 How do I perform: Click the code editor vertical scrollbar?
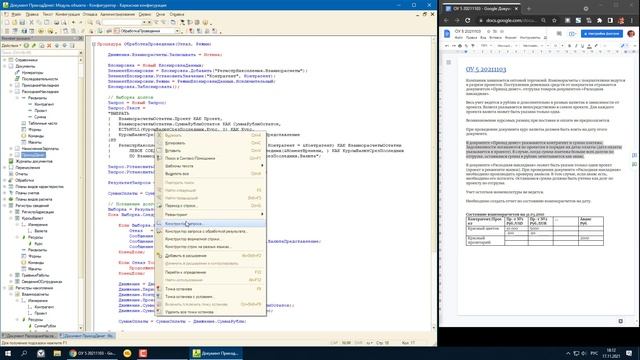[434, 184]
